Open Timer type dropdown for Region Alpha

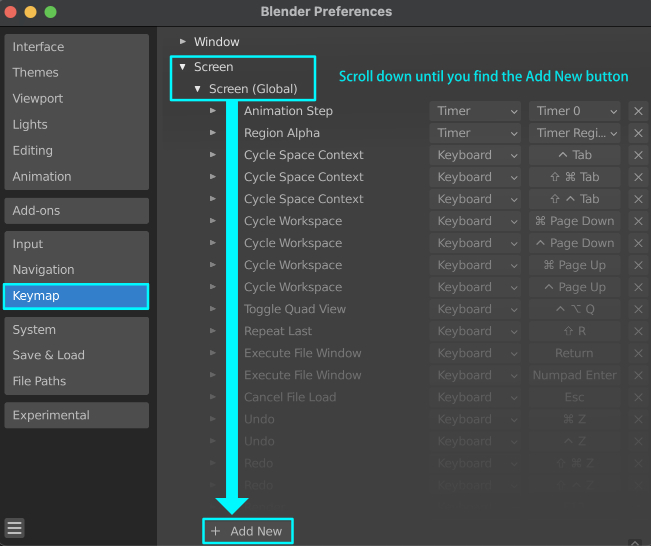pyautogui.click(x=475, y=133)
